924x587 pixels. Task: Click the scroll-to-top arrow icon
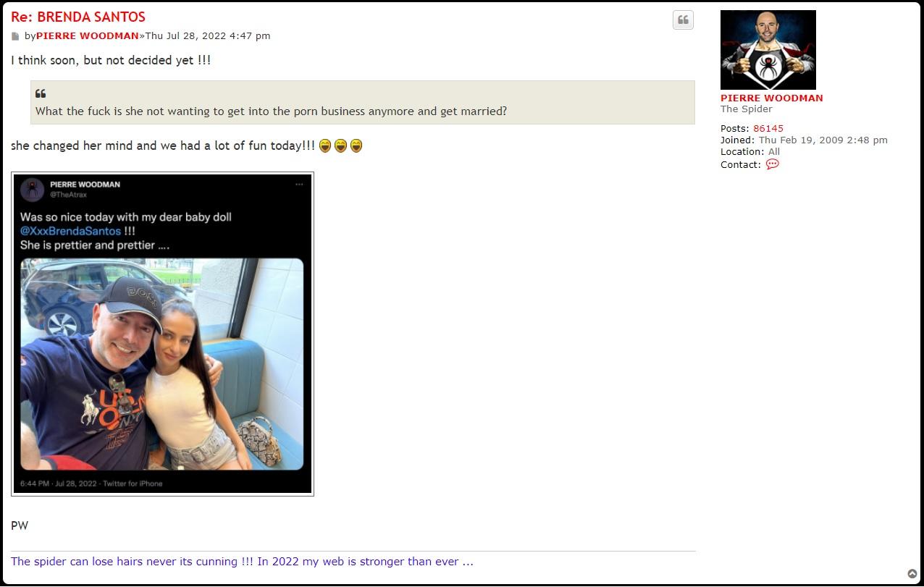click(912, 574)
